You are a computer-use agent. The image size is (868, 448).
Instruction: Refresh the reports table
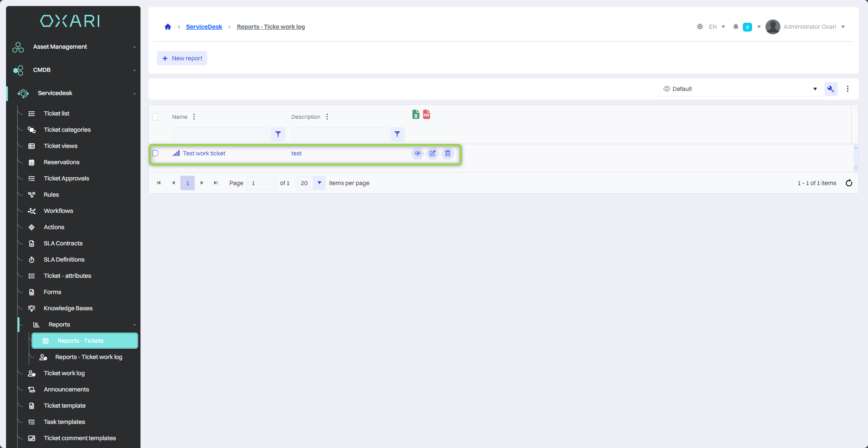[849, 183]
